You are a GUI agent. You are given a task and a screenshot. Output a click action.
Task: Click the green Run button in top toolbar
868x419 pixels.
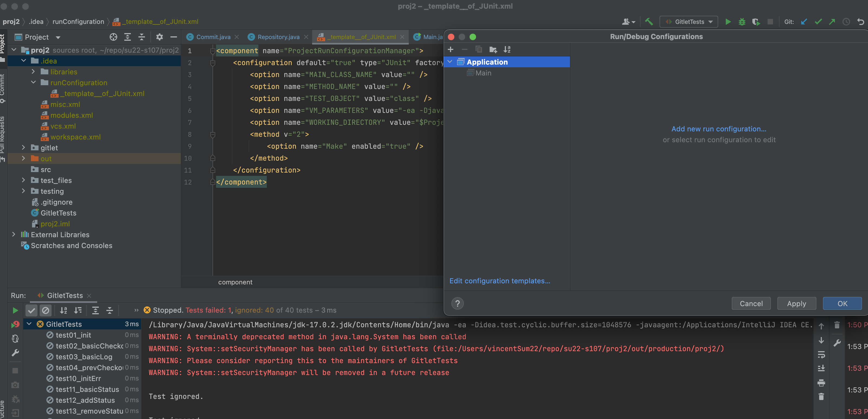tap(728, 22)
